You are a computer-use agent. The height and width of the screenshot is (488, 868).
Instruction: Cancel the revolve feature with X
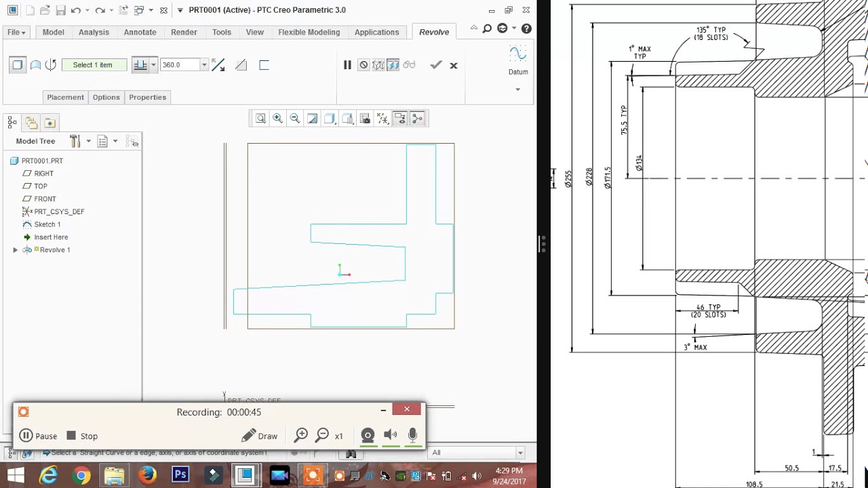pyautogui.click(x=454, y=66)
